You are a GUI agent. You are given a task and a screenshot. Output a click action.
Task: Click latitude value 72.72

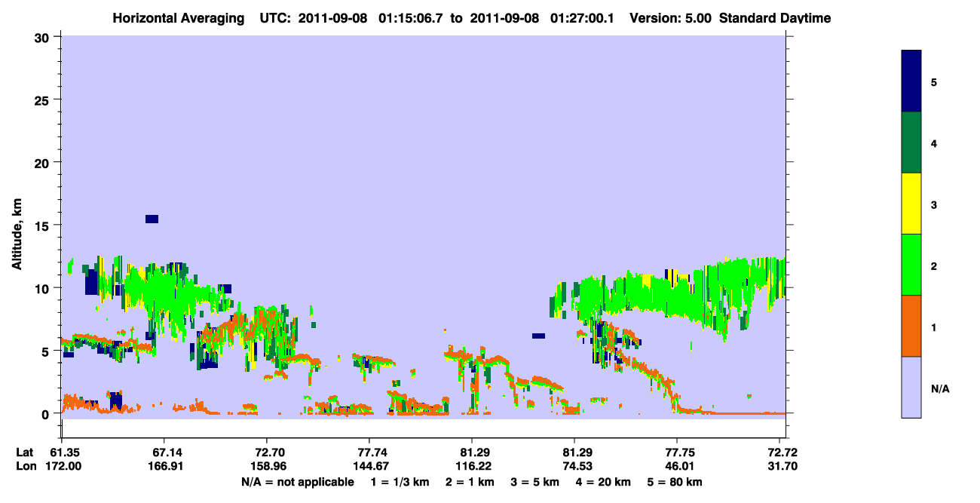782,452
